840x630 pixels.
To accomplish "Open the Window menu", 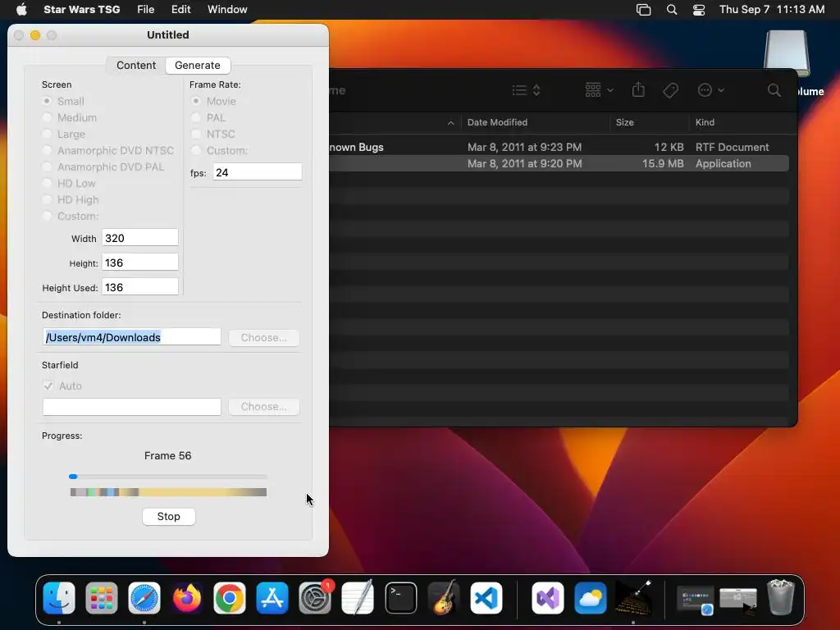I will [227, 10].
